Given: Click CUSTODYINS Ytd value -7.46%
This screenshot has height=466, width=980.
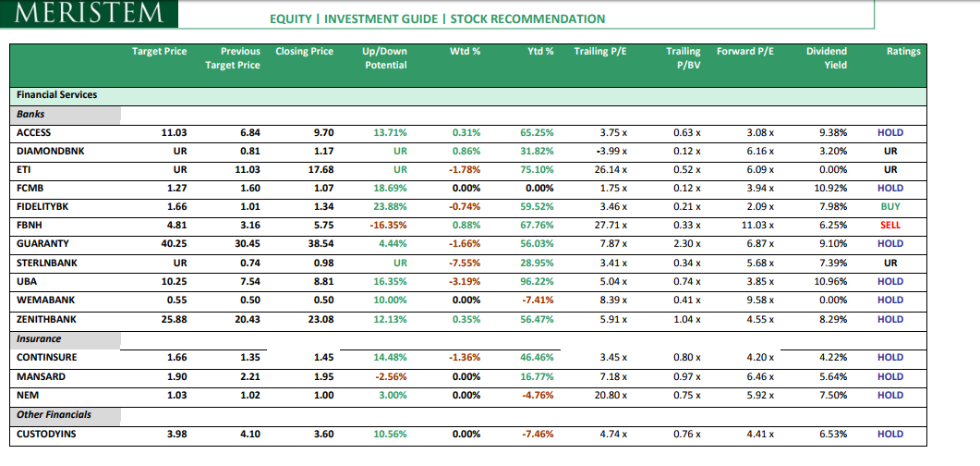Looking at the screenshot, I should (538, 434).
